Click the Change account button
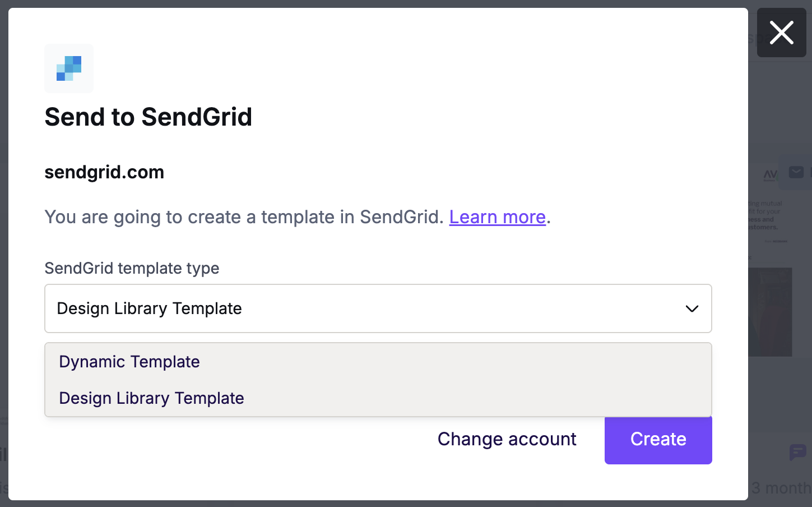 point(507,439)
